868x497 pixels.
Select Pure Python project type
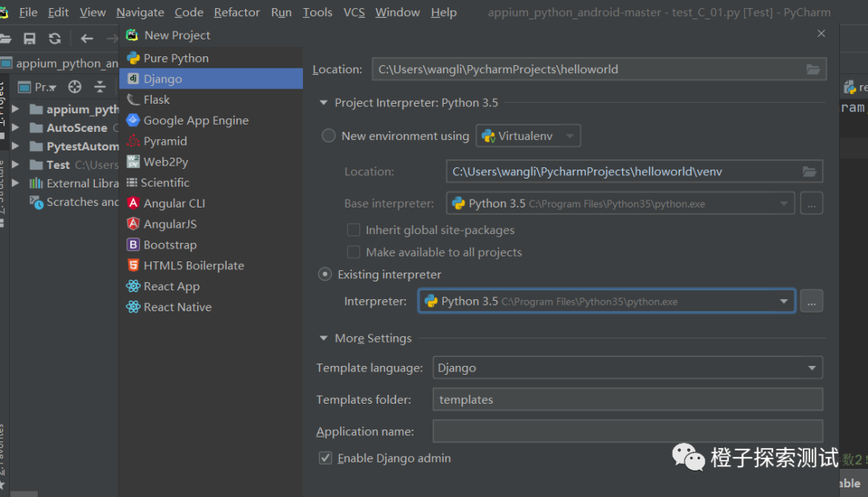(211, 58)
